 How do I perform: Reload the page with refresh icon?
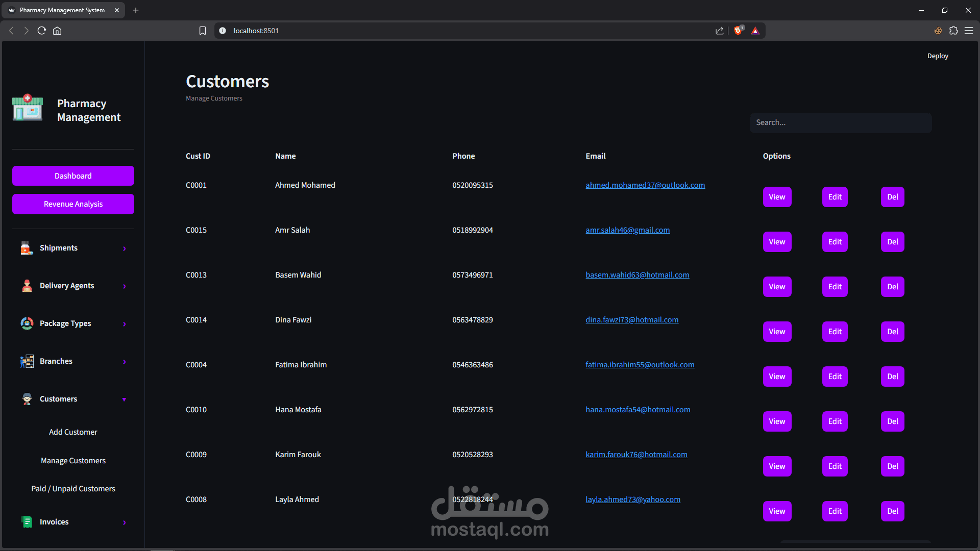(x=42, y=31)
